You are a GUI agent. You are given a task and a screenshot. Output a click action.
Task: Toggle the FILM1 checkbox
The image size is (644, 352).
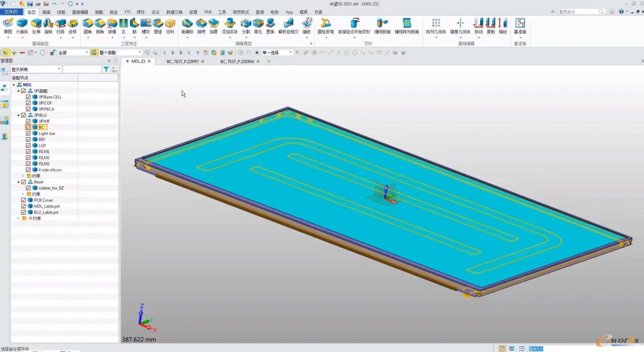tap(28, 151)
